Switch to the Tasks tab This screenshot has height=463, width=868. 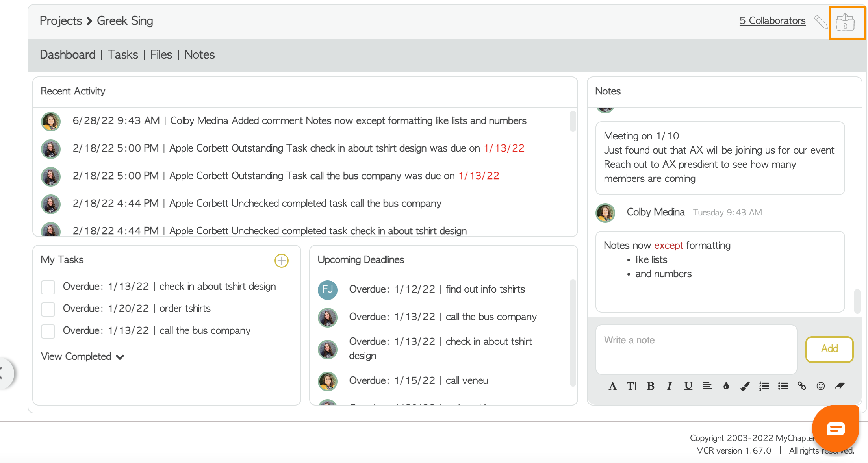[122, 55]
